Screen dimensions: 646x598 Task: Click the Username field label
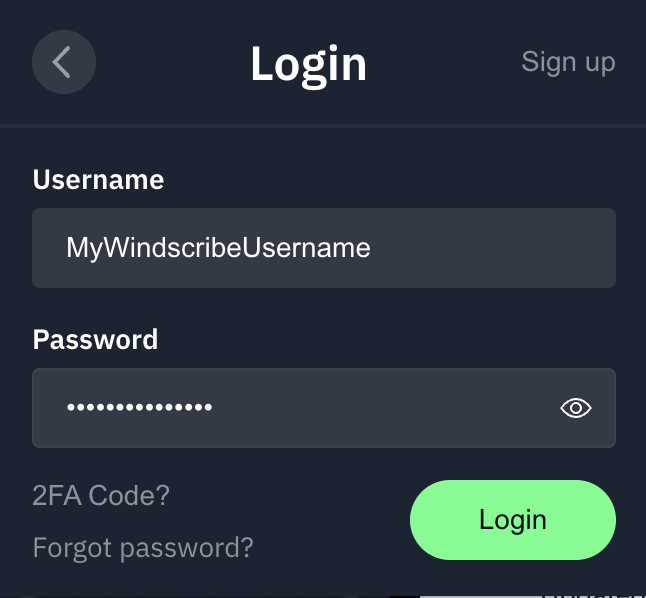click(98, 180)
